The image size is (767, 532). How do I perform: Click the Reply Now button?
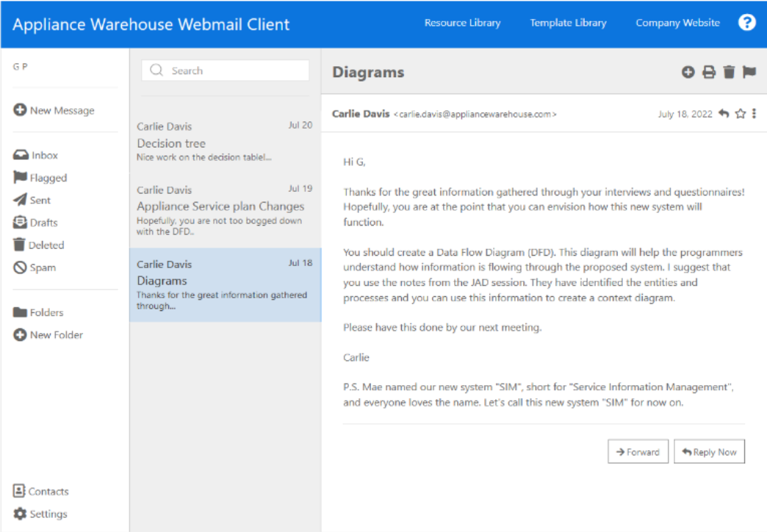tap(708, 451)
